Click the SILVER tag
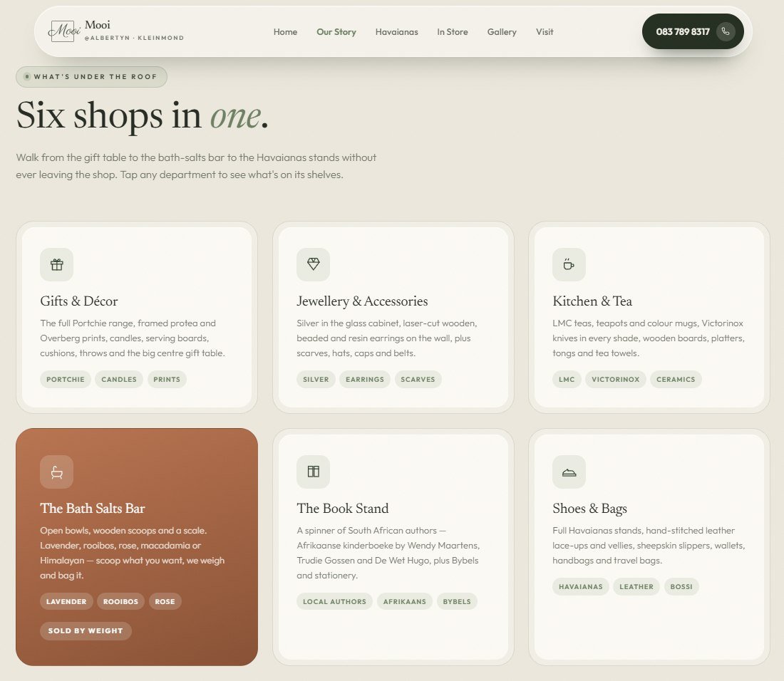The width and height of the screenshot is (784, 681). point(316,379)
